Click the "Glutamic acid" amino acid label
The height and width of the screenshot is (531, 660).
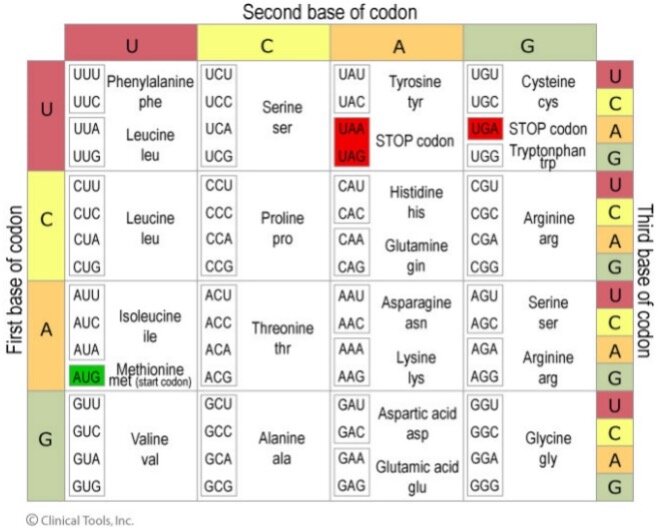(x=416, y=467)
